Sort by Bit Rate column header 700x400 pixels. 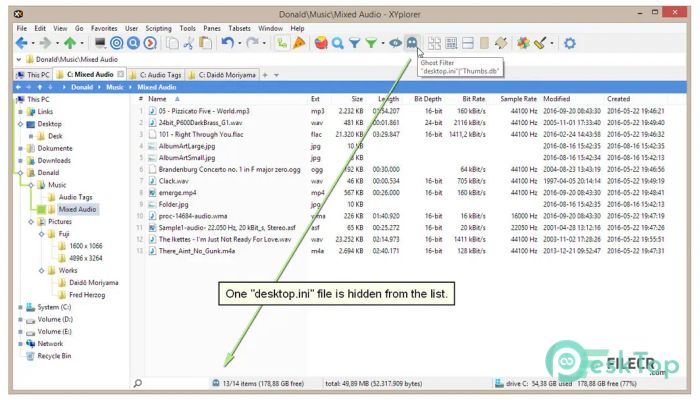pyautogui.click(x=474, y=99)
